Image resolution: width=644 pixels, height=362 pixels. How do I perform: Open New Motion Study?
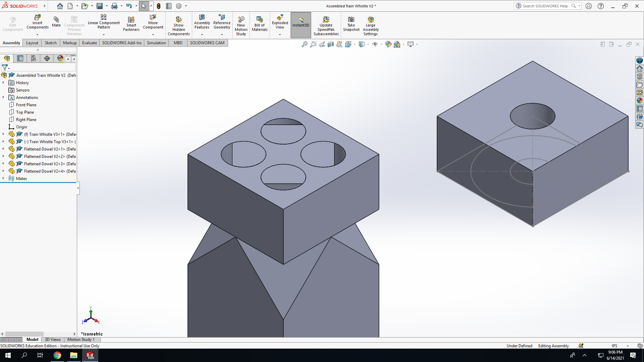(241, 25)
